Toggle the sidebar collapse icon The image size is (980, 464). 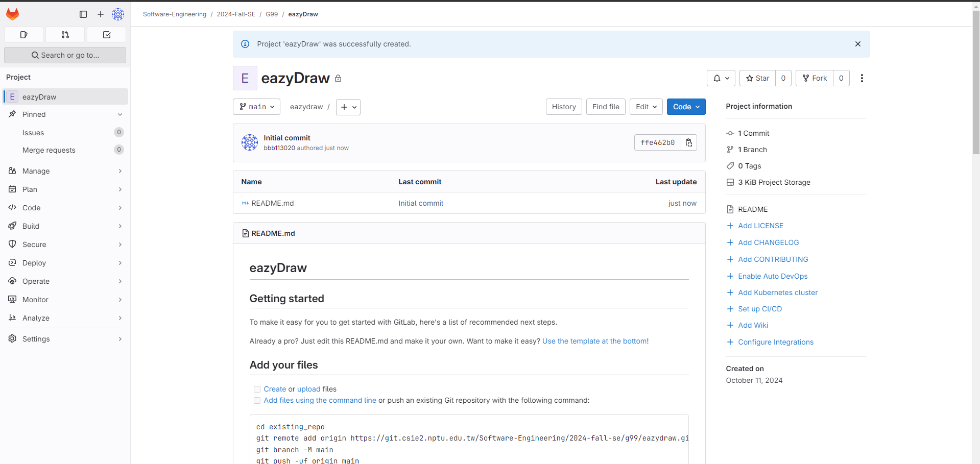coord(83,14)
